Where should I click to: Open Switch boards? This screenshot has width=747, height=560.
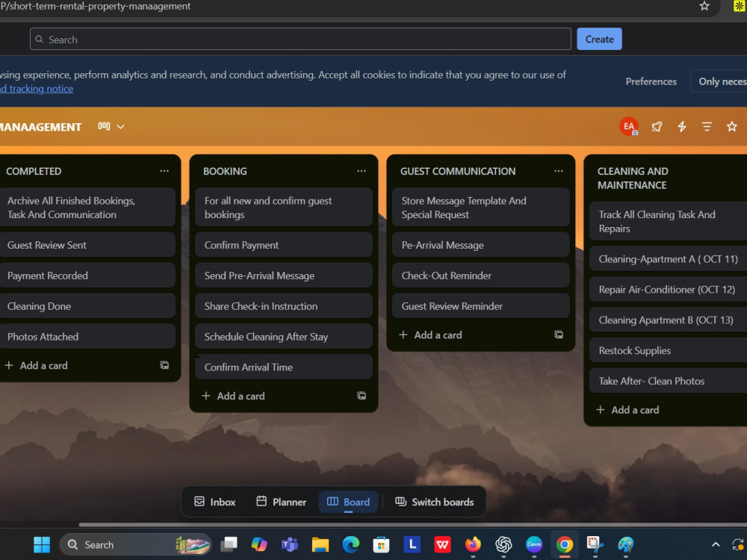click(x=435, y=502)
